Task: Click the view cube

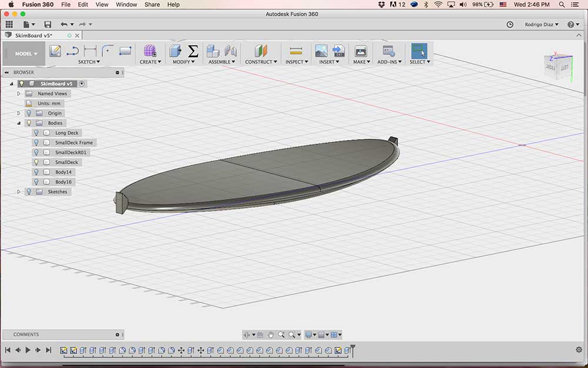Action: click(x=557, y=66)
